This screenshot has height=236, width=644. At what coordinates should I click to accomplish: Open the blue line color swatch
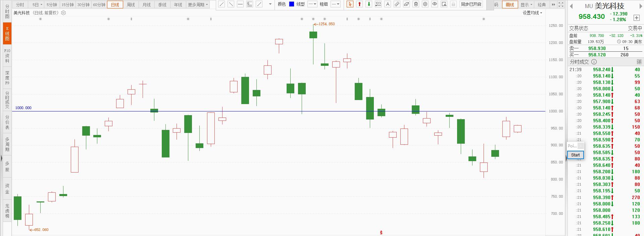(x=292, y=4)
